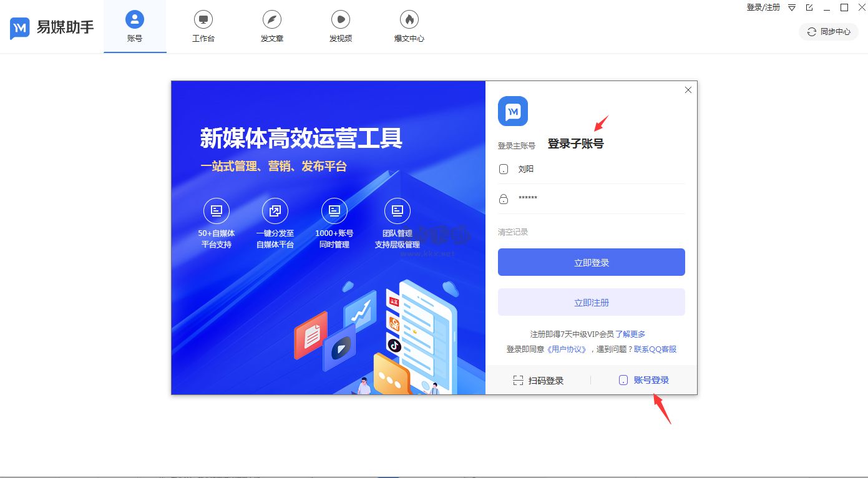Image resolution: width=868 pixels, height=478 pixels.
Task: Open the 同步中心 sync button
Action: point(829,32)
